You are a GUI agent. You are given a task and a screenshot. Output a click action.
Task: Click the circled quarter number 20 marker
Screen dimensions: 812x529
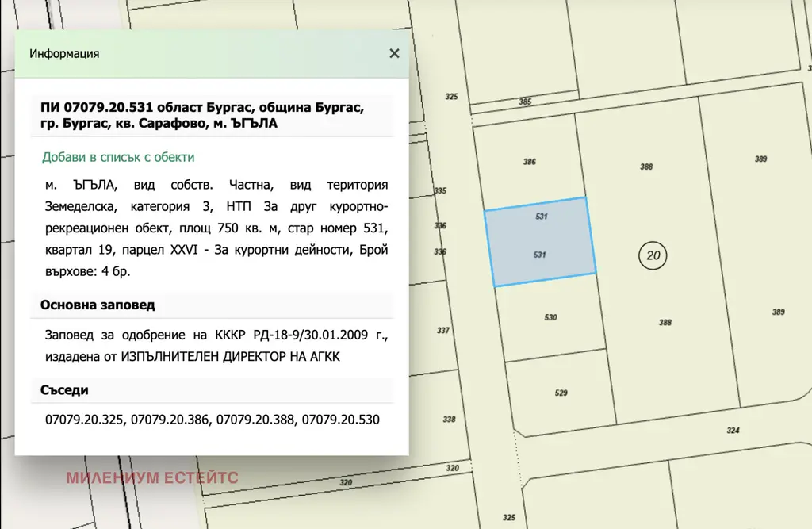(653, 255)
